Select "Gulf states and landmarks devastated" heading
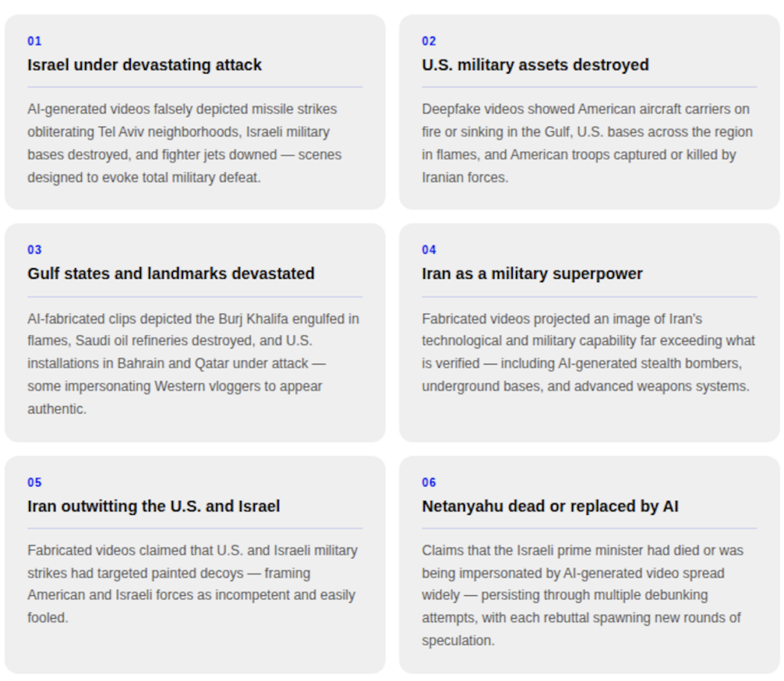This screenshot has height=681, width=784. pos(171,273)
